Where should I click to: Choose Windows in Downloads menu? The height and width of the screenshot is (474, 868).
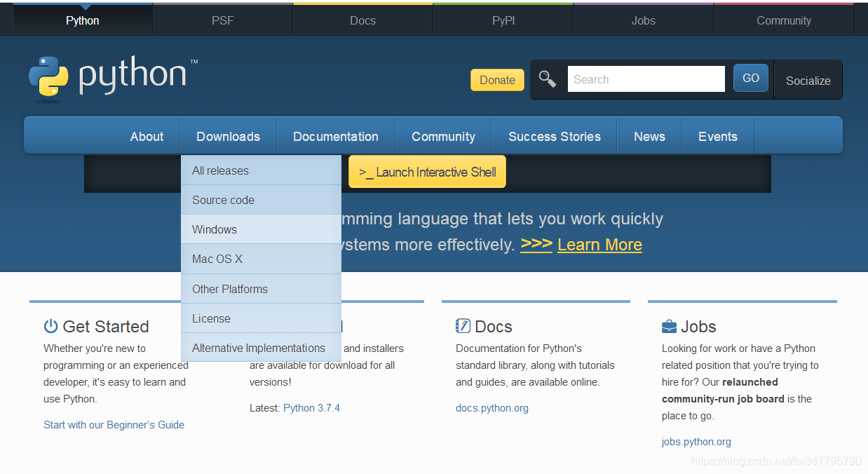(x=261, y=229)
